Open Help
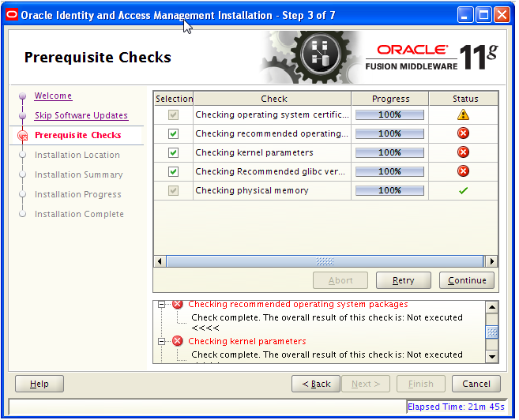Image resolution: width=519 pixels, height=420 pixels. coord(39,384)
